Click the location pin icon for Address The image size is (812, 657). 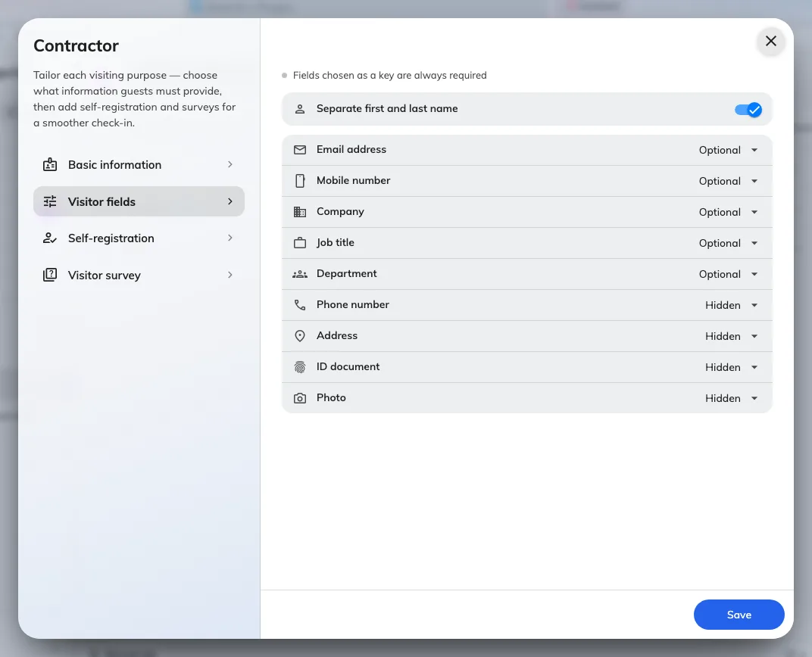300,336
